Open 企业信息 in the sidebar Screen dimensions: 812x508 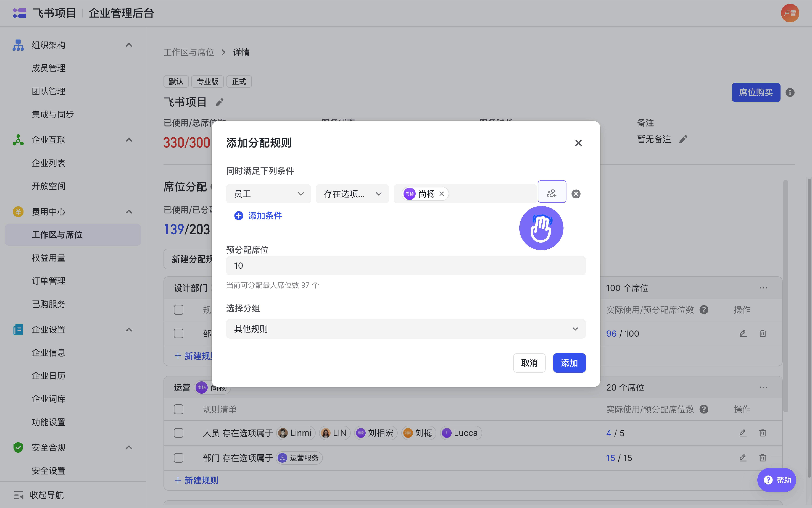point(48,353)
